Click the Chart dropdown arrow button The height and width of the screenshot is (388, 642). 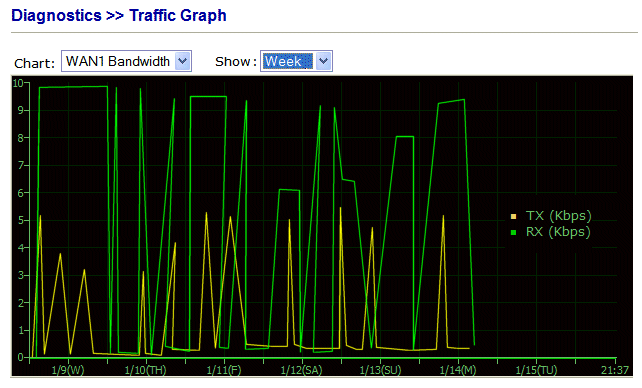183,61
